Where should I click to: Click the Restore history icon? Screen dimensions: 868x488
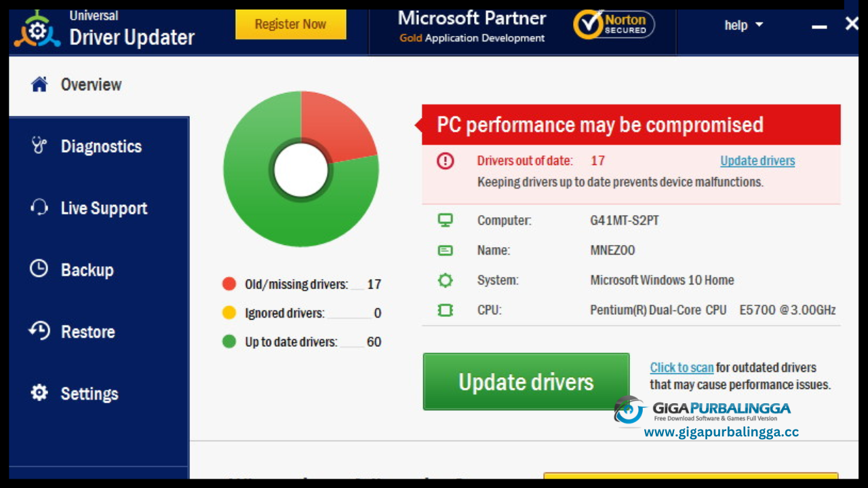39,331
